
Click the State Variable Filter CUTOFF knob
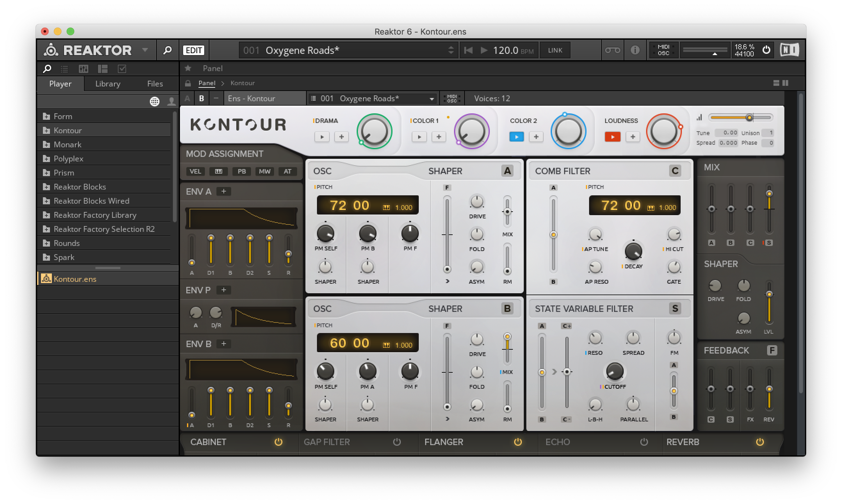[x=614, y=371]
